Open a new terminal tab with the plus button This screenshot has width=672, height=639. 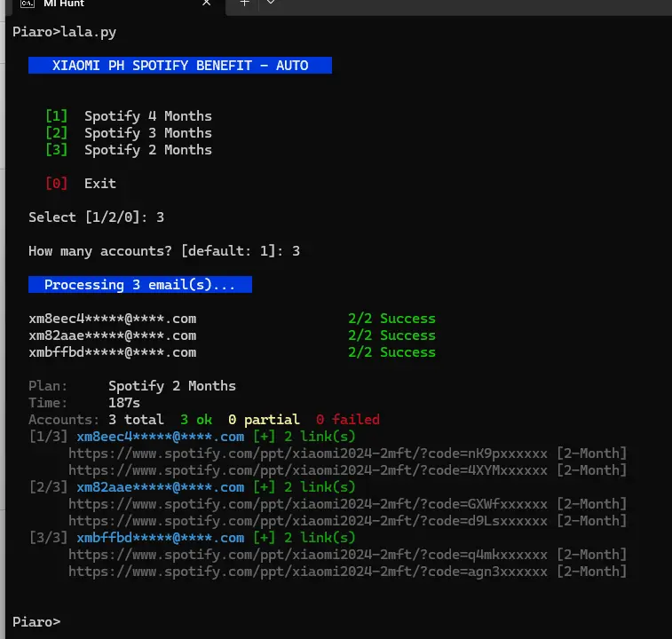click(244, 3)
